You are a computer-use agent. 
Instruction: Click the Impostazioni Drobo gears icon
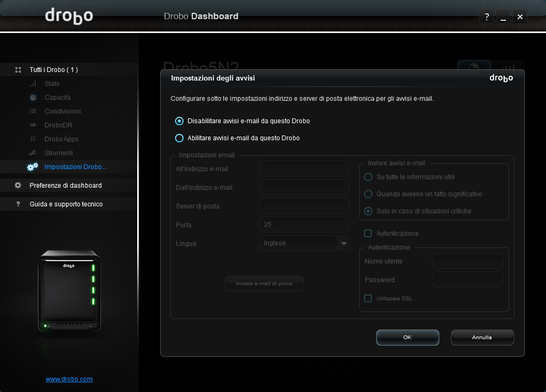(33, 167)
